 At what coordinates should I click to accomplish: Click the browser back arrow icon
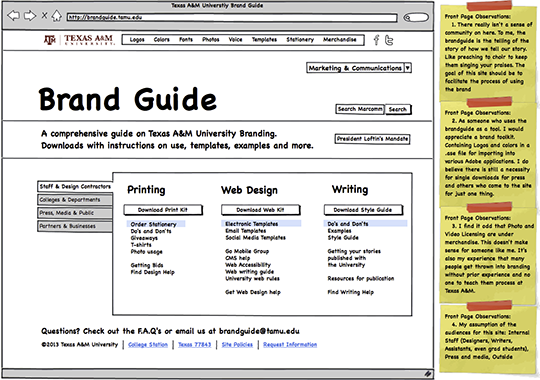tap(13, 16)
